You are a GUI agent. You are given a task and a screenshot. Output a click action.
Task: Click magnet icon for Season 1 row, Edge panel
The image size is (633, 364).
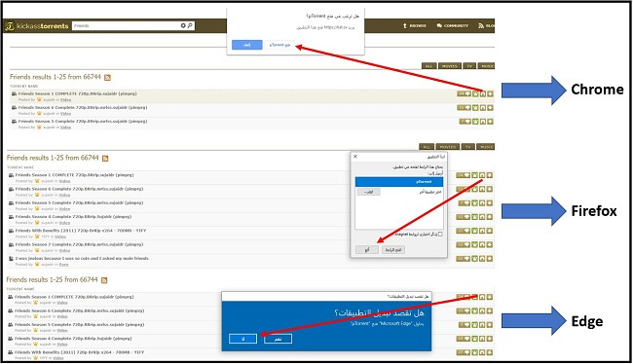(x=482, y=297)
